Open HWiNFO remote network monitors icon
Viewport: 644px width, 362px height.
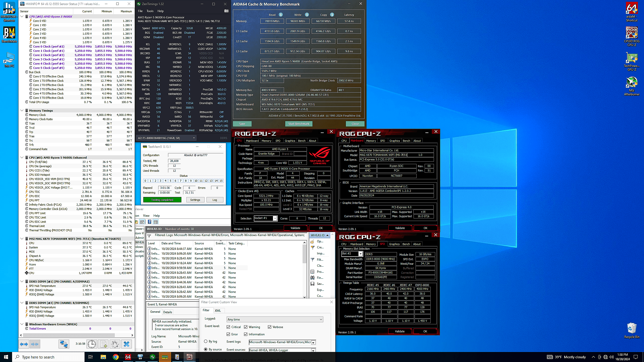click(x=64, y=344)
